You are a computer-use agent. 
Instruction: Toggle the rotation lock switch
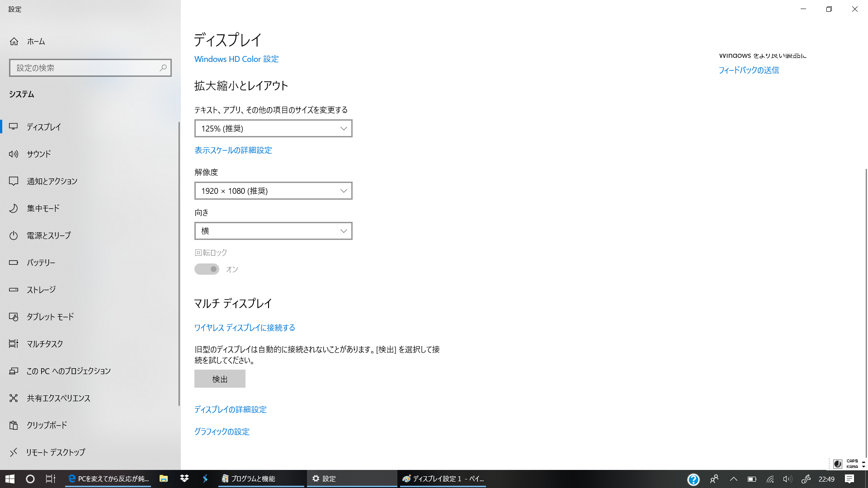(x=207, y=269)
